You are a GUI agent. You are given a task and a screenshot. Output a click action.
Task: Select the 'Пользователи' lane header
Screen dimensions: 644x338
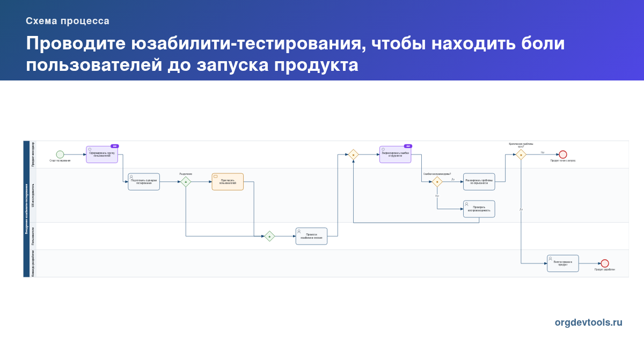point(33,236)
